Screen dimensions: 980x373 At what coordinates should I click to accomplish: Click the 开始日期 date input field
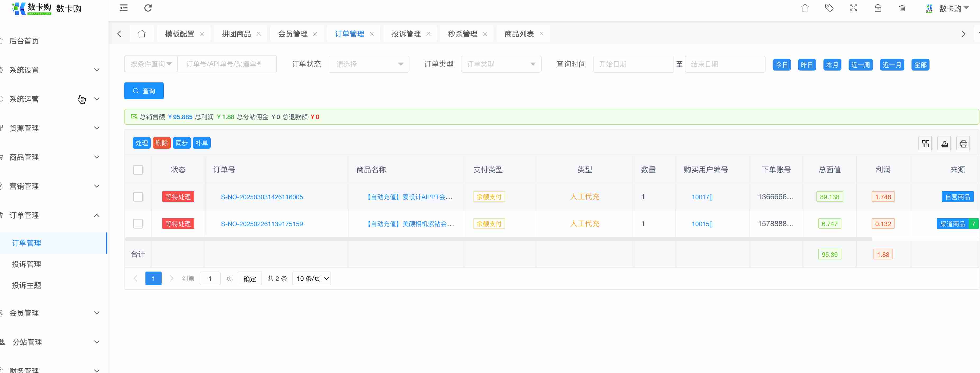coord(633,64)
